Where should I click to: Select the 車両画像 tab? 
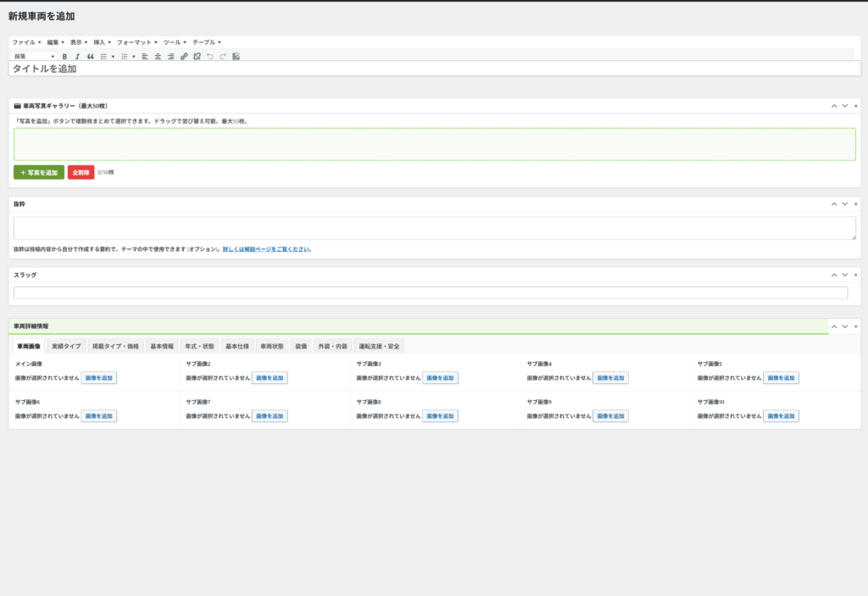(29, 346)
